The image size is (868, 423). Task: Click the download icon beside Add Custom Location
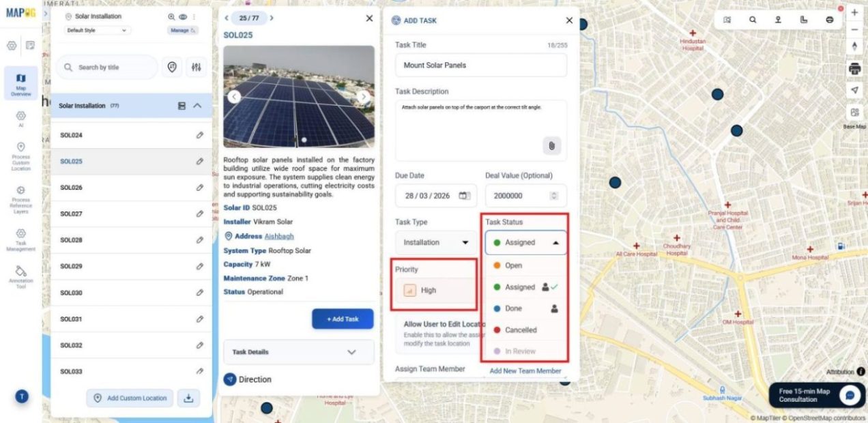(x=188, y=398)
